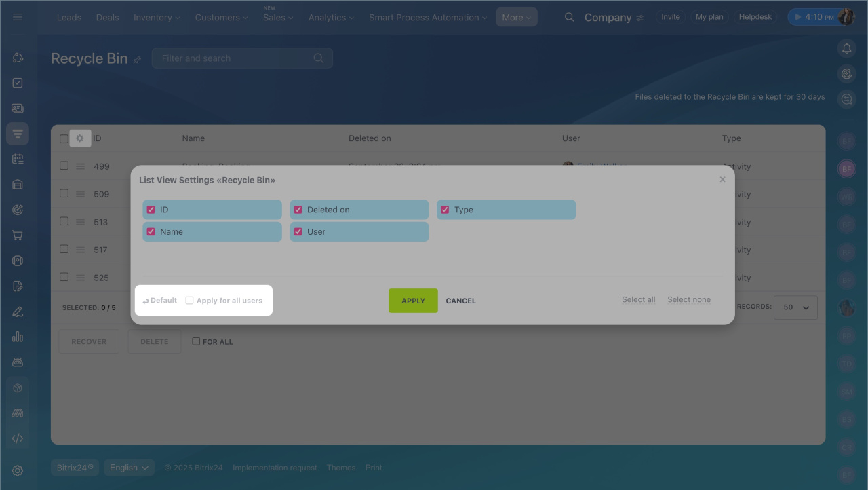
Task: Open the notifications bell icon
Action: [x=846, y=48]
